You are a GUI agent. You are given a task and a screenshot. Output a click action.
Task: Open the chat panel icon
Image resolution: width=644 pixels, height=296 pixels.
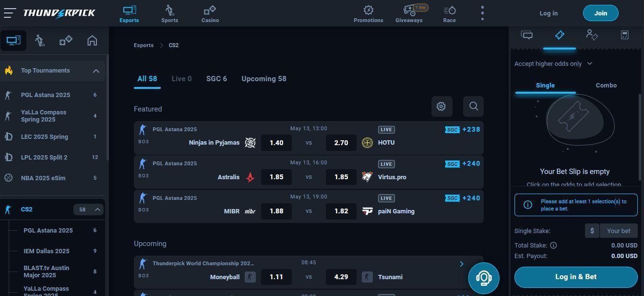527,35
